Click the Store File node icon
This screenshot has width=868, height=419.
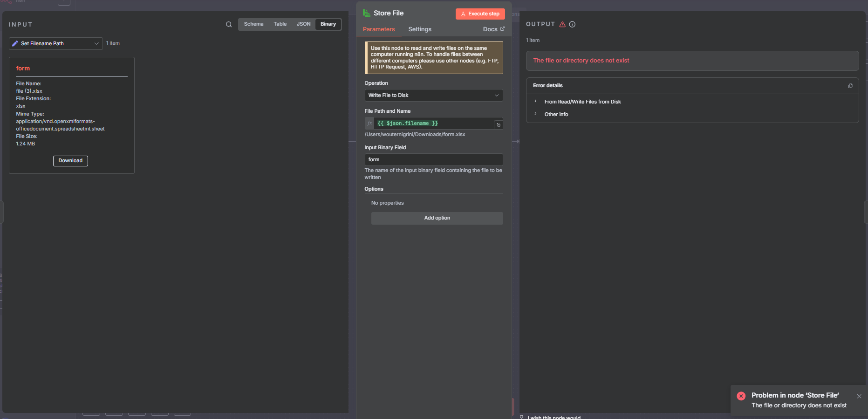(367, 13)
